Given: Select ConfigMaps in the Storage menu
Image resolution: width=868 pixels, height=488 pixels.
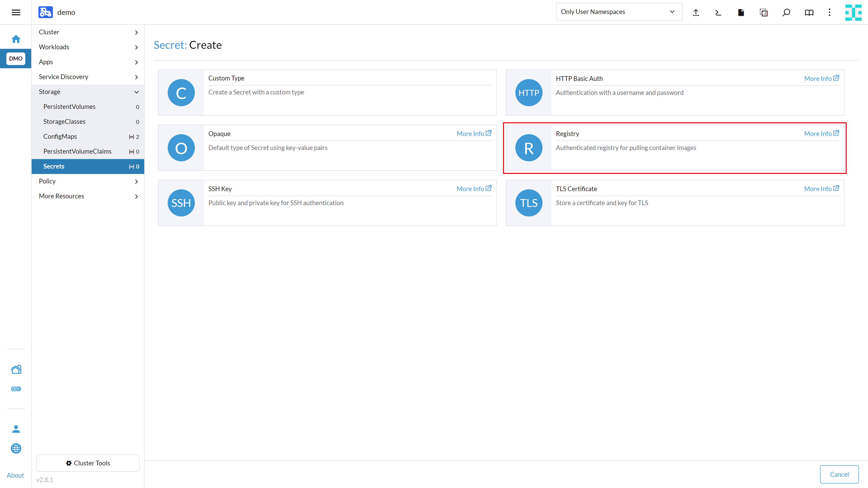Looking at the screenshot, I should tap(60, 136).
